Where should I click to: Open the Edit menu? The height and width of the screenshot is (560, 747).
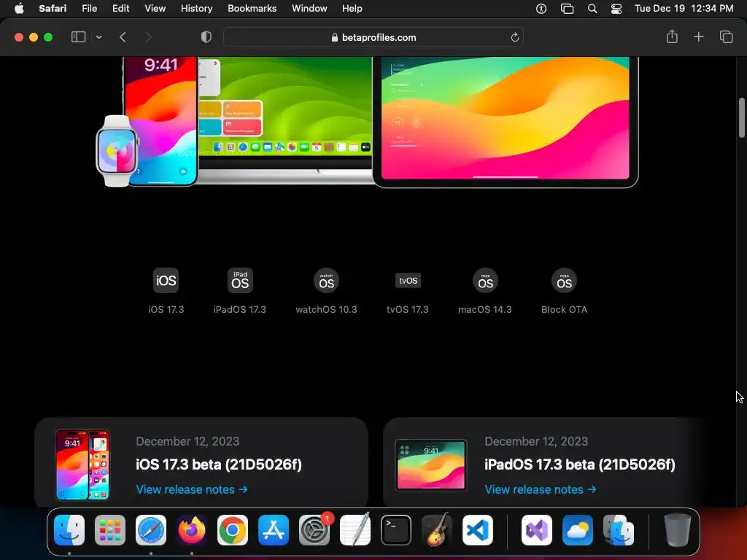coord(120,9)
